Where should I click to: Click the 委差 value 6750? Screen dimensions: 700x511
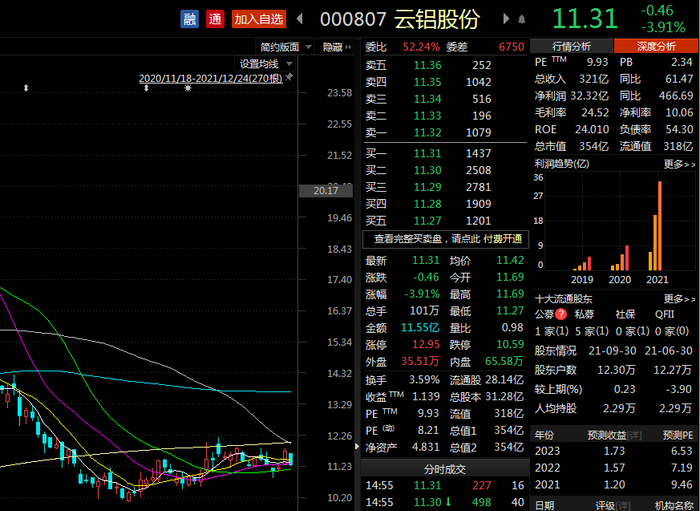(511, 47)
